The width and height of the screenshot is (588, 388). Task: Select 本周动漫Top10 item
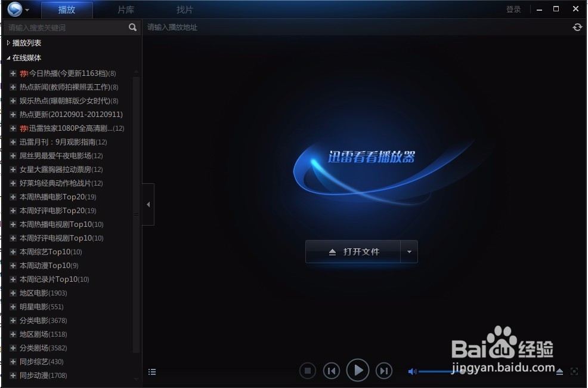pyautogui.click(x=49, y=265)
